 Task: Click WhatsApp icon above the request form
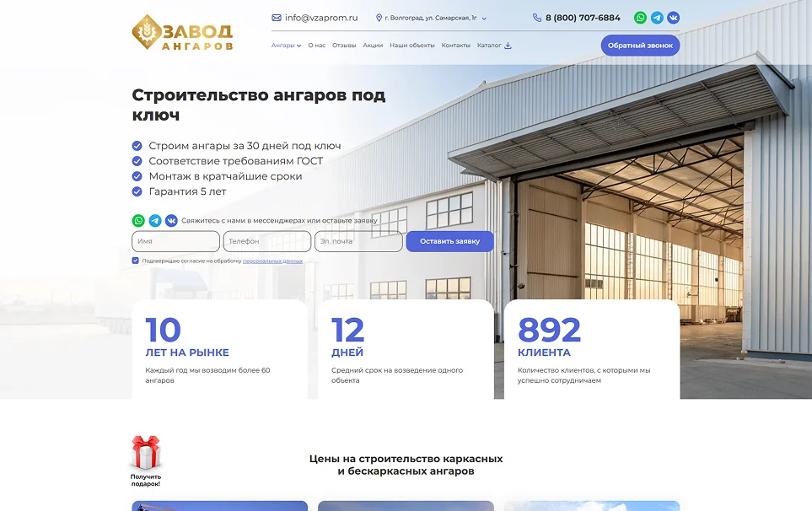point(138,220)
